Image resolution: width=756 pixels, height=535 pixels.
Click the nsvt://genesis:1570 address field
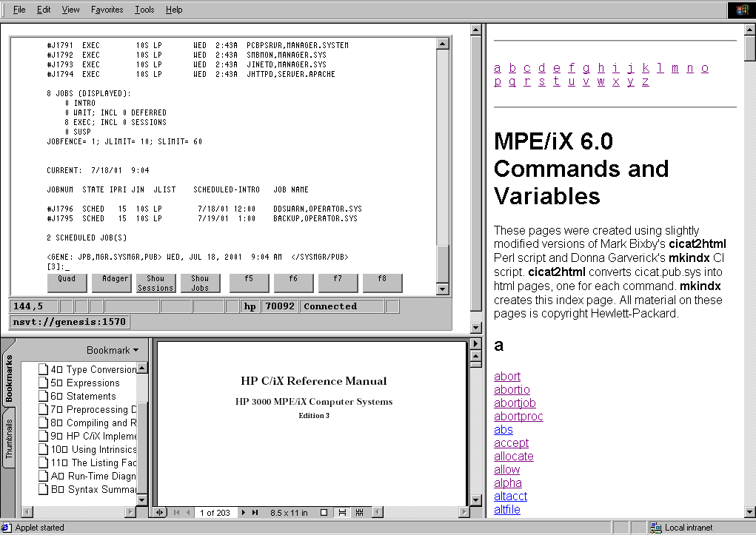coord(69,321)
